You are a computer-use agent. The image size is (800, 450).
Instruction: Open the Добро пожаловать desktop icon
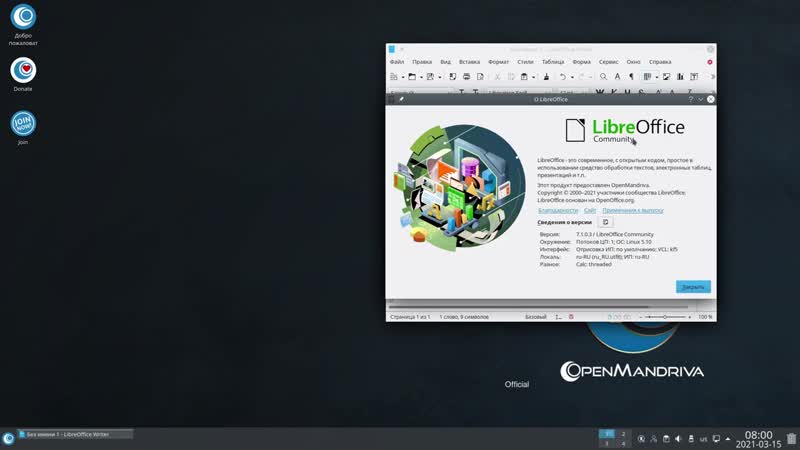point(23,24)
